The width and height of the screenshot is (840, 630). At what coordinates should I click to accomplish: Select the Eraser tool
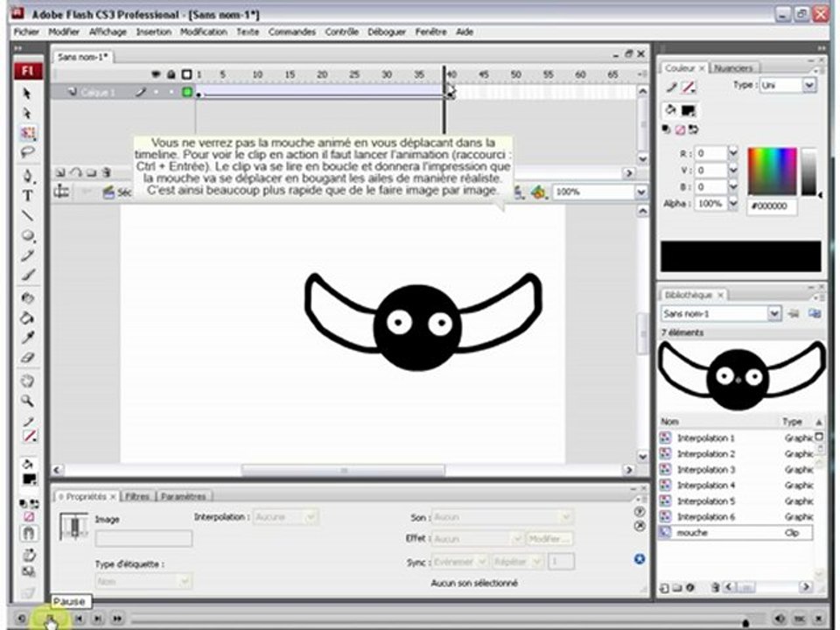pos(27,358)
